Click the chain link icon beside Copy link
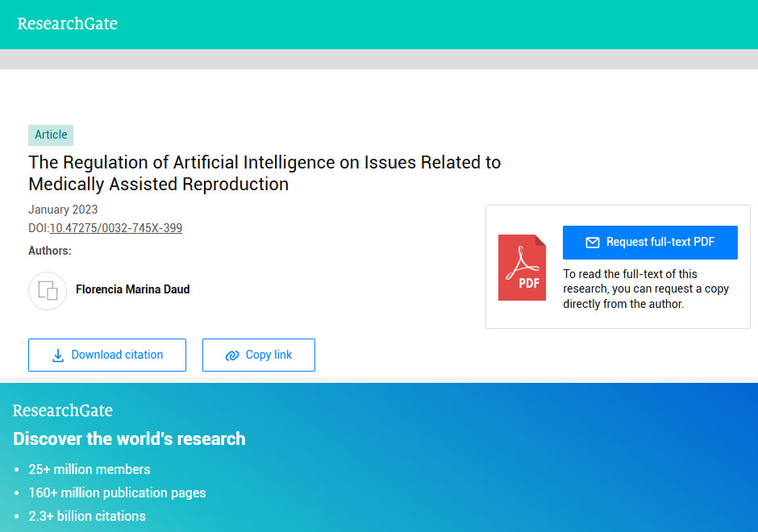The height and width of the screenshot is (532, 758). click(232, 355)
